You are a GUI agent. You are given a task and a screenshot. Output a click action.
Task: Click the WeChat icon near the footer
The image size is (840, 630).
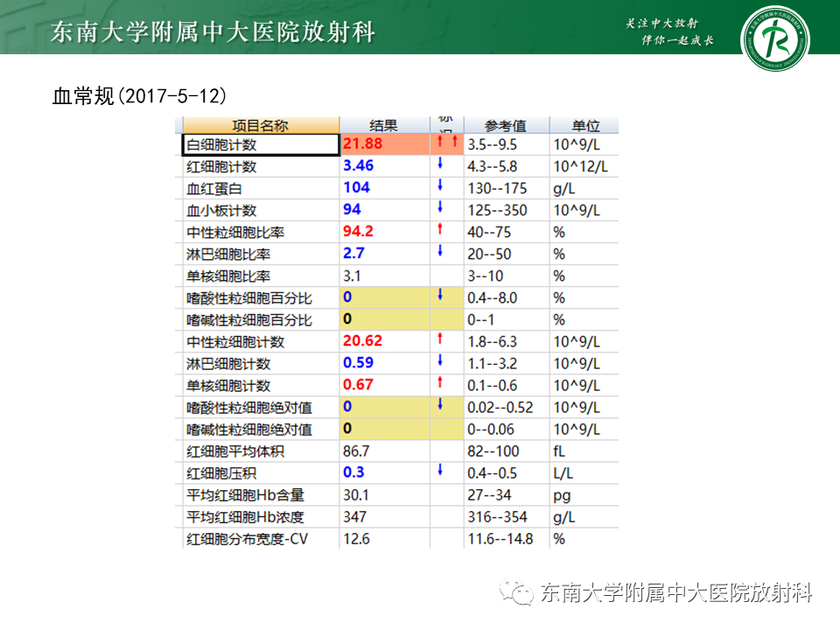[x=516, y=591]
